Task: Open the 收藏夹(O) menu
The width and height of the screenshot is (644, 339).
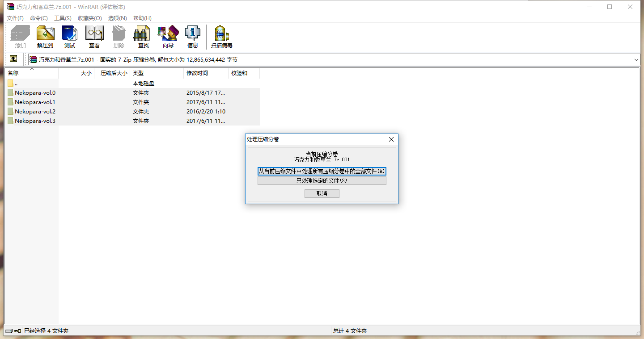Action: coord(90,18)
